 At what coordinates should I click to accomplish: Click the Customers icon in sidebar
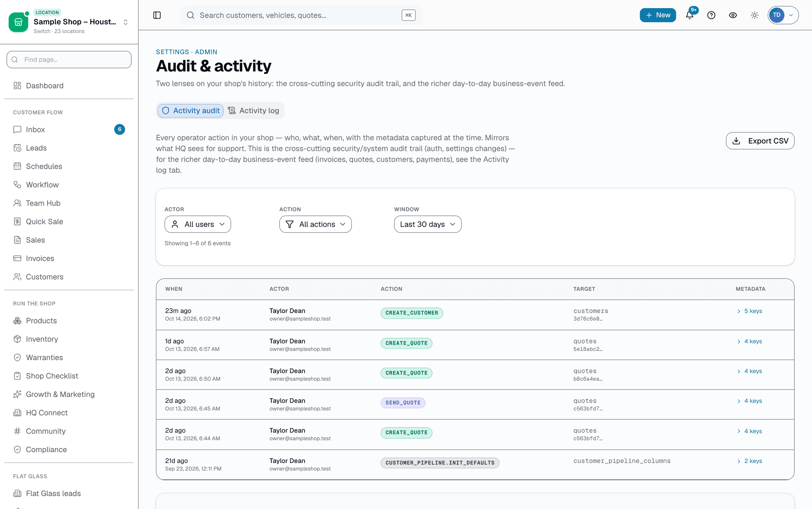tap(17, 277)
